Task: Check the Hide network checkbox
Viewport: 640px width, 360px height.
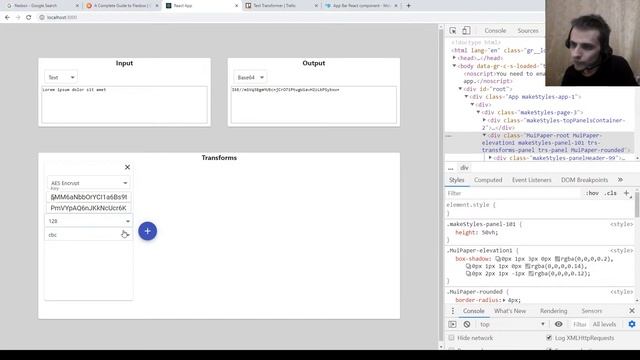Action: (451, 338)
